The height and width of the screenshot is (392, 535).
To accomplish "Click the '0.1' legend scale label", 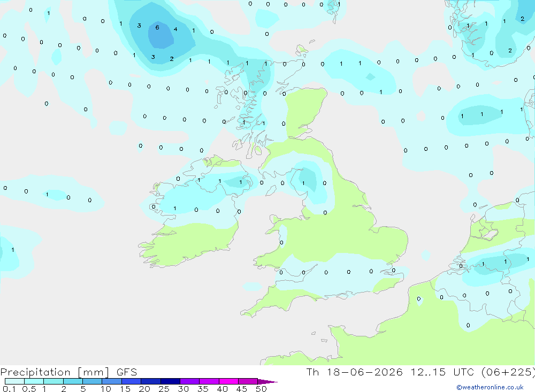I will coord(9,389).
